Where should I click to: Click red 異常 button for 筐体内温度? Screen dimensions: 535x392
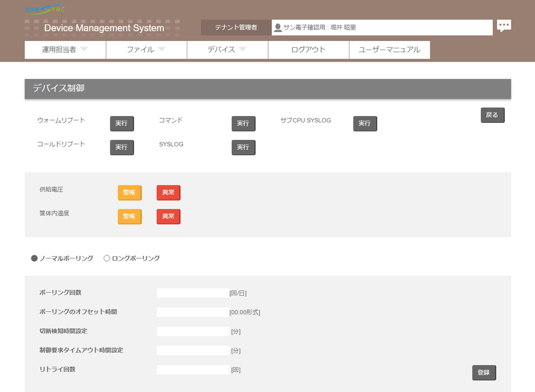[168, 217]
